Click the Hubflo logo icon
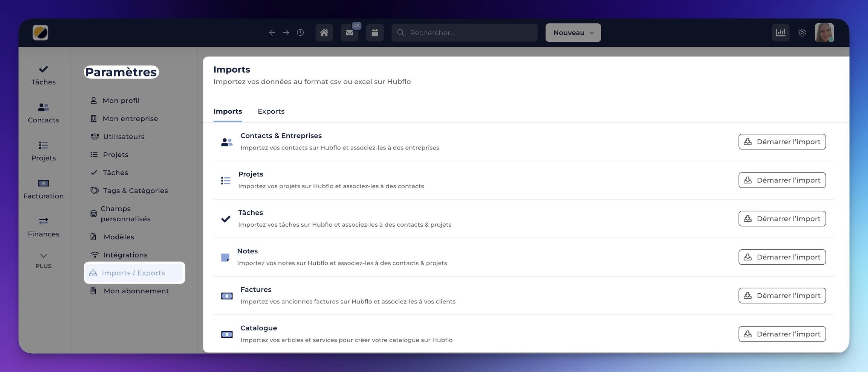The width and height of the screenshot is (868, 372). point(40,33)
